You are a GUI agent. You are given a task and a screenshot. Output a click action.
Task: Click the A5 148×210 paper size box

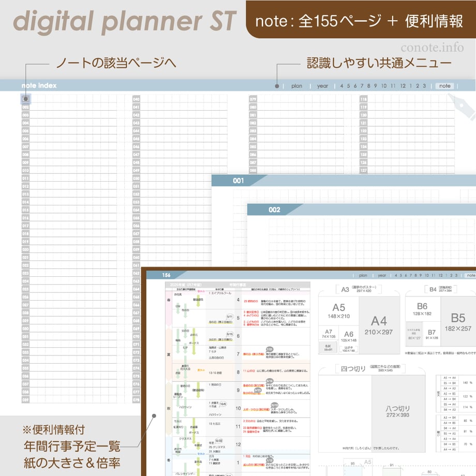click(x=338, y=311)
